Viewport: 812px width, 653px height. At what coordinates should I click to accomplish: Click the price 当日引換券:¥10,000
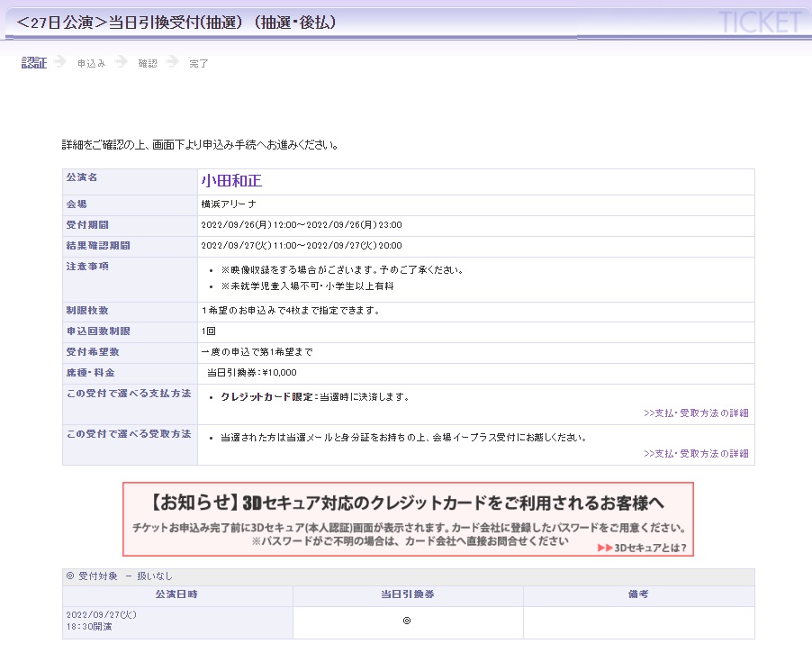coord(252,373)
